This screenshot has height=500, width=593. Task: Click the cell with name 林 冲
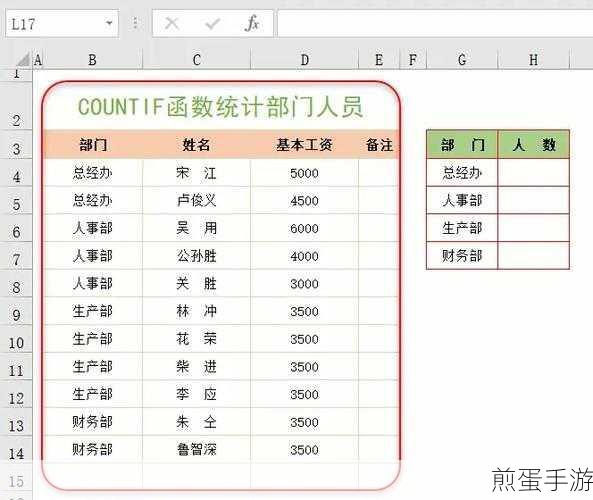point(196,311)
